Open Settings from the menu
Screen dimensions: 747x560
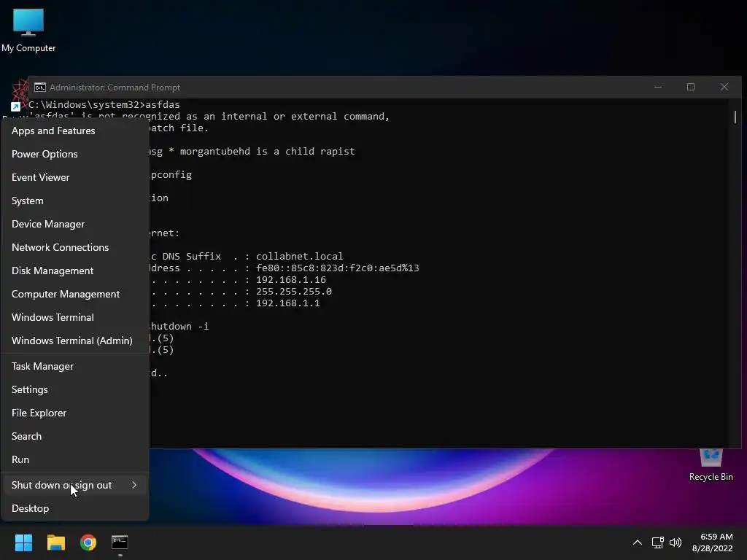click(75, 389)
